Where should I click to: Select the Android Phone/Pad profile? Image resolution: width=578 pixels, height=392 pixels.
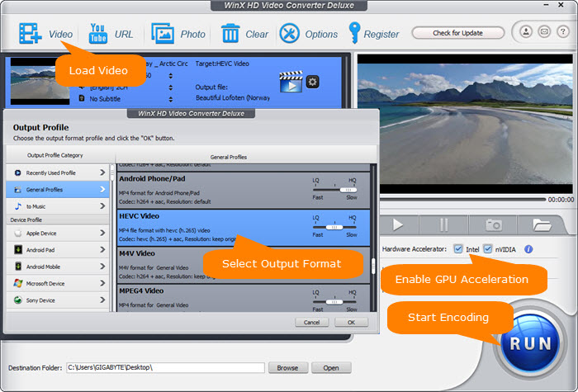244,190
